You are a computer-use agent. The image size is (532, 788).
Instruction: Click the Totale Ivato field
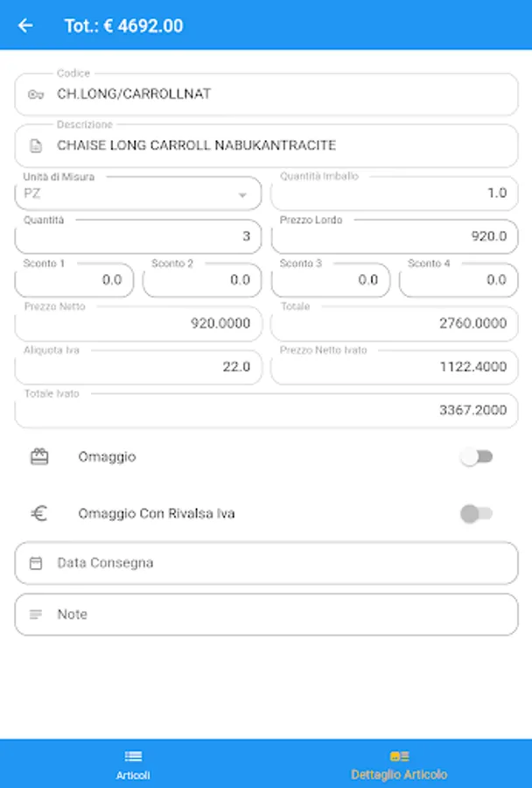[266, 411]
